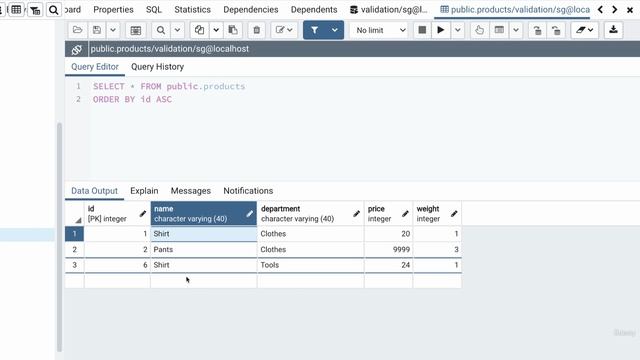This screenshot has width=640, height=360.
Task: Click the id column header
Action: 117,213
